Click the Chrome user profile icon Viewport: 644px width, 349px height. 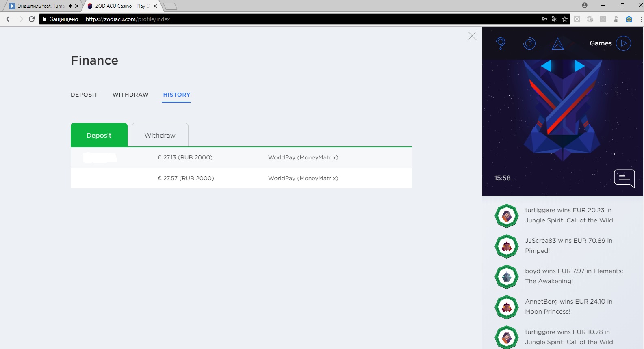pos(585,5)
